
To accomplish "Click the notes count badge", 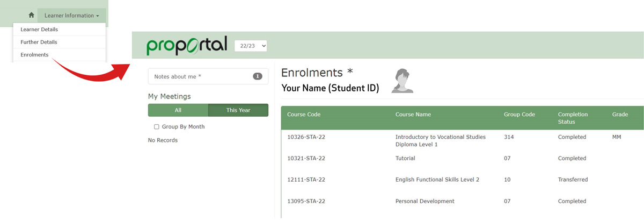I will point(258,76).
